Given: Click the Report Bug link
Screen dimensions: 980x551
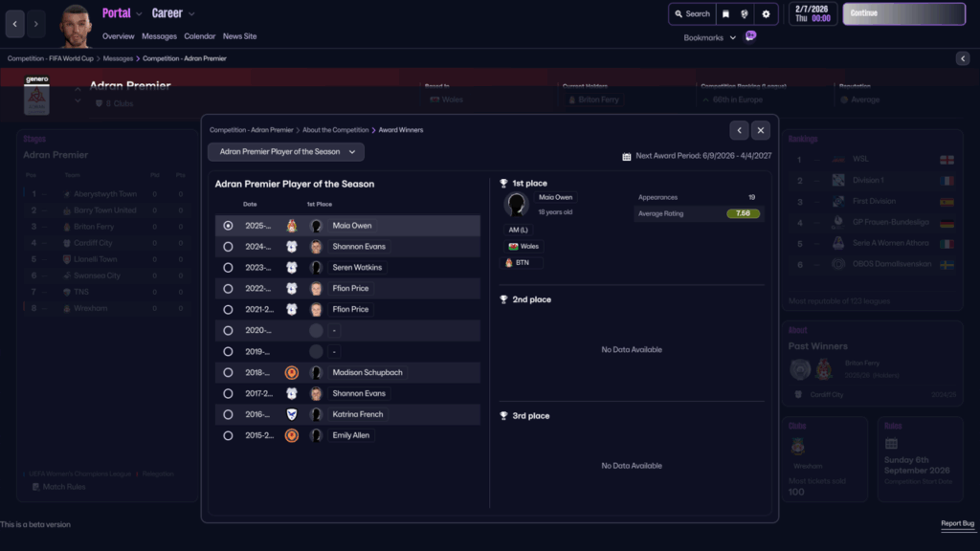Looking at the screenshot, I should click(x=957, y=524).
